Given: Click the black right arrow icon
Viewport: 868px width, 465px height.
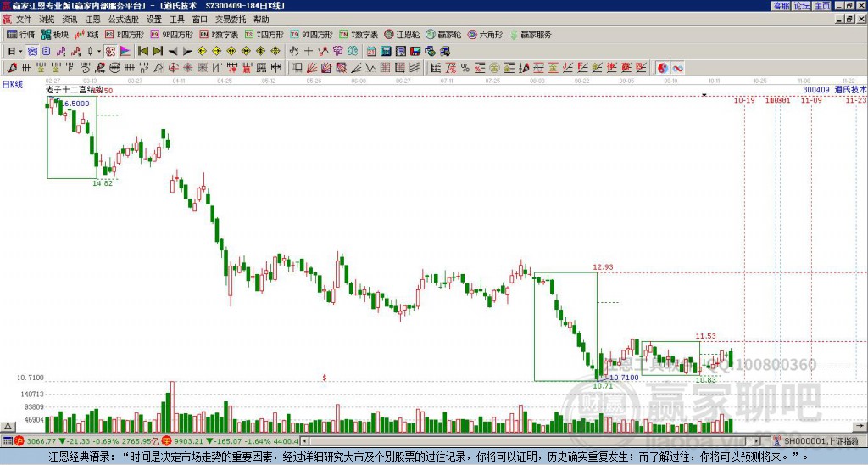Looking at the screenshot, I should coord(187,52).
